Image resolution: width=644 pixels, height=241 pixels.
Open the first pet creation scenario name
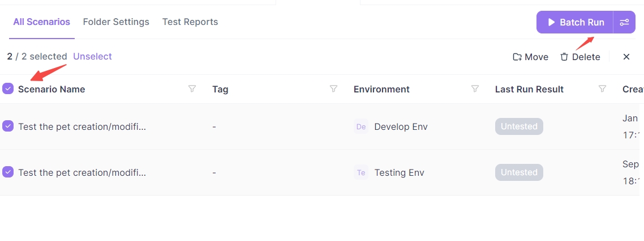pyautogui.click(x=82, y=126)
